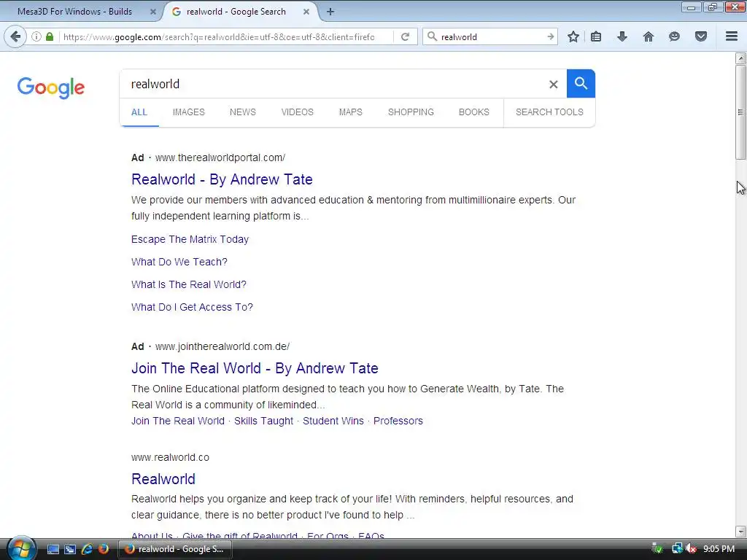Go back with the browser back arrow
The image size is (747, 560).
[15, 36]
